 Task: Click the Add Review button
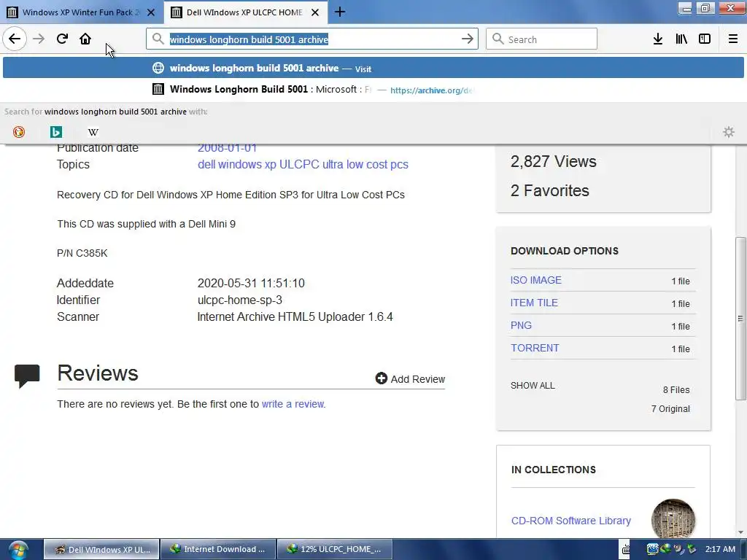pyautogui.click(x=410, y=378)
